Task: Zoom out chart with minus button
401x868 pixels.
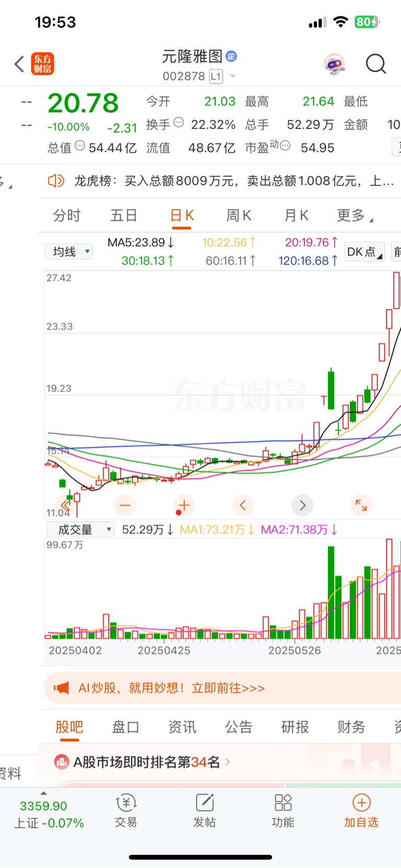Action: (x=125, y=505)
